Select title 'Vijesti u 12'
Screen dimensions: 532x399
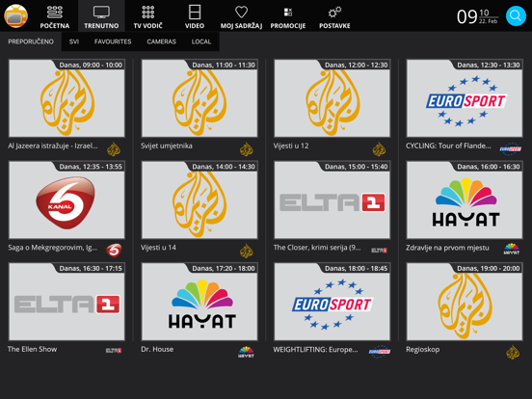(x=291, y=146)
